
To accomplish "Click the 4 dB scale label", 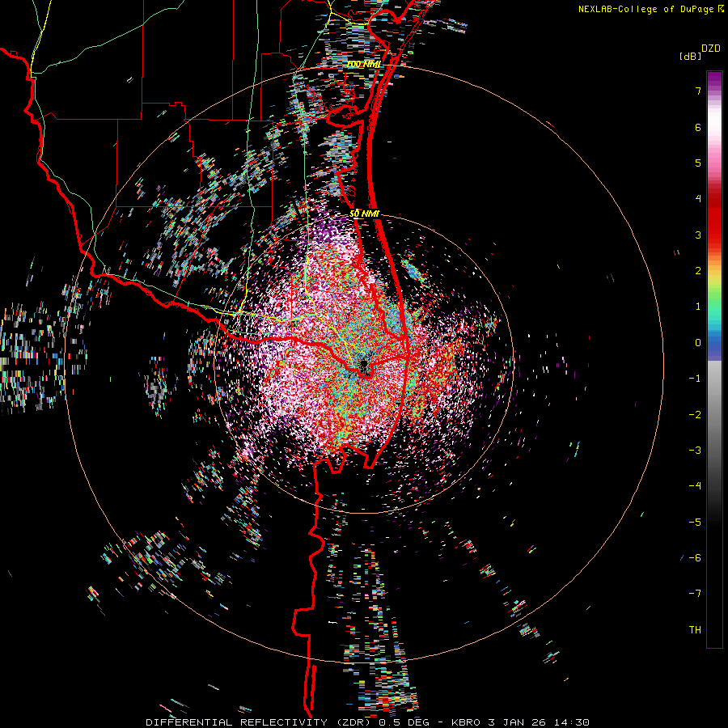I will pos(698,199).
